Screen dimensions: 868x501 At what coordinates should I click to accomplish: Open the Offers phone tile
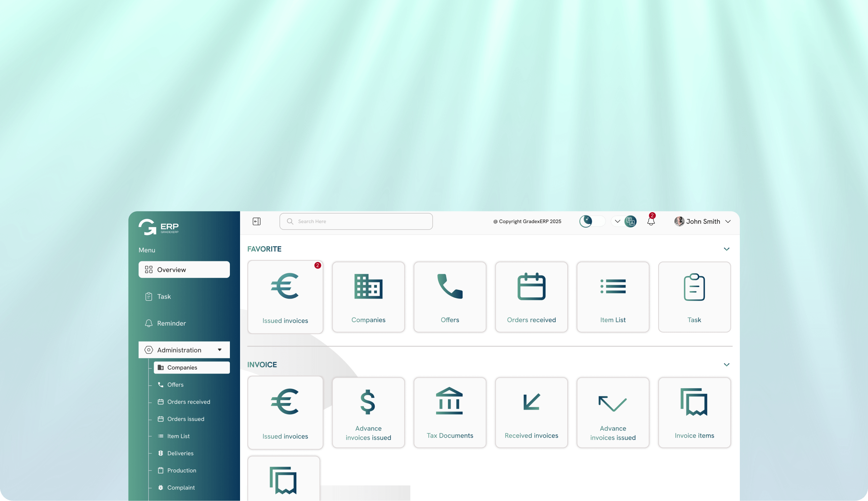(x=450, y=297)
